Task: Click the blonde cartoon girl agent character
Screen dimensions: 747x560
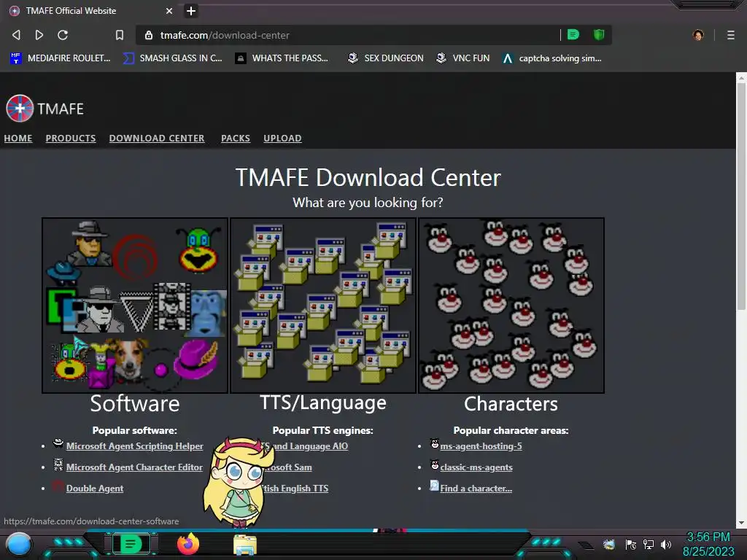Action: click(x=239, y=482)
